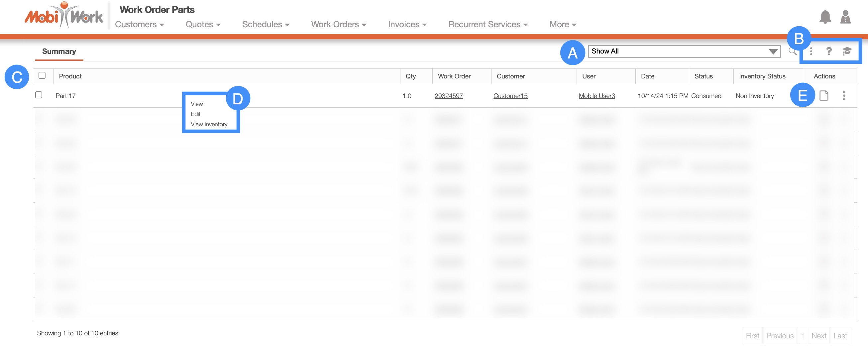
Task: Open the Part 17 row actions menu
Action: tap(844, 96)
